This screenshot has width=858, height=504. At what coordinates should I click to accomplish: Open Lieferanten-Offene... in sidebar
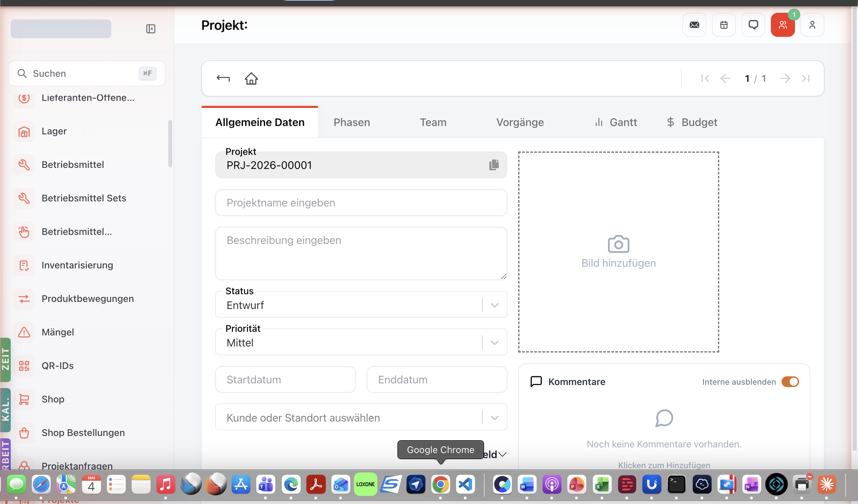click(87, 98)
